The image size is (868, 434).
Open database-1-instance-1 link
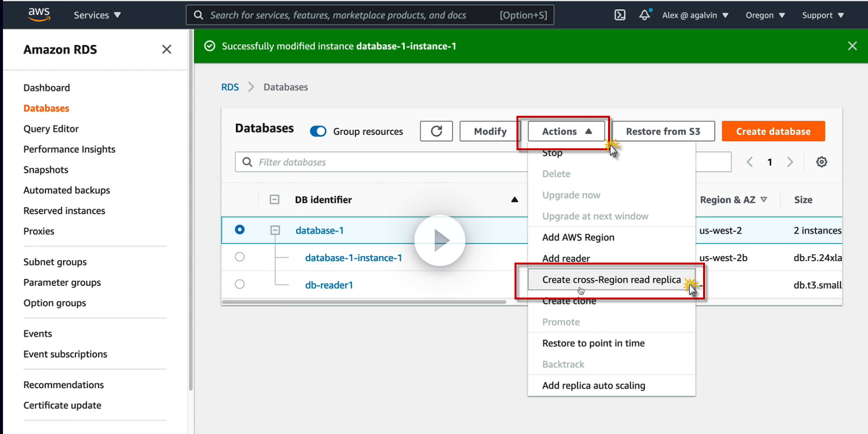[x=354, y=258]
